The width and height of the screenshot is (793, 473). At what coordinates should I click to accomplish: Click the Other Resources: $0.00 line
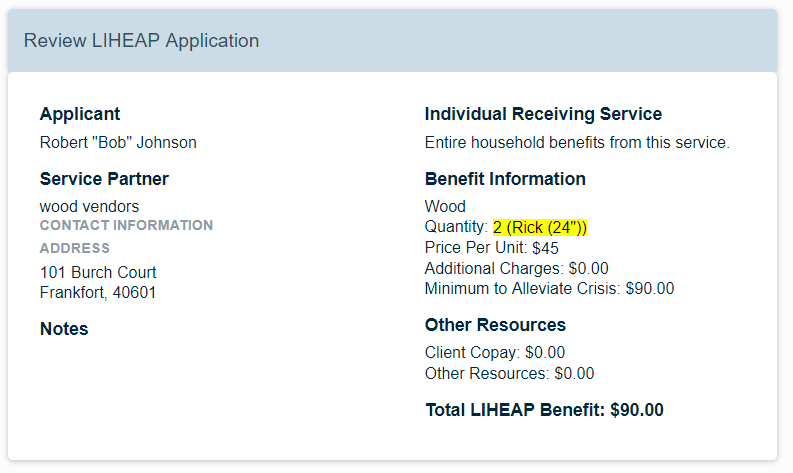[x=509, y=373]
